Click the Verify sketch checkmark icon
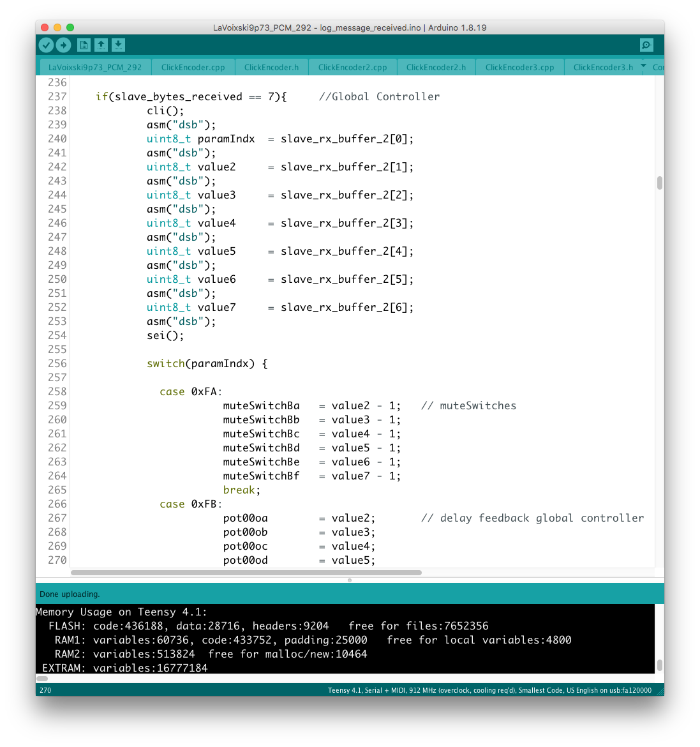This screenshot has width=700, height=747. click(46, 45)
